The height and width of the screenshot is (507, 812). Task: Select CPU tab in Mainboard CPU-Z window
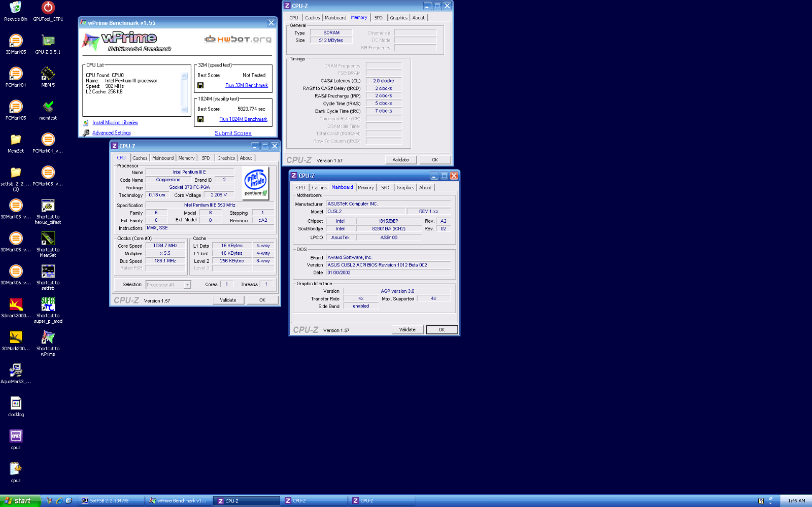pyautogui.click(x=300, y=188)
